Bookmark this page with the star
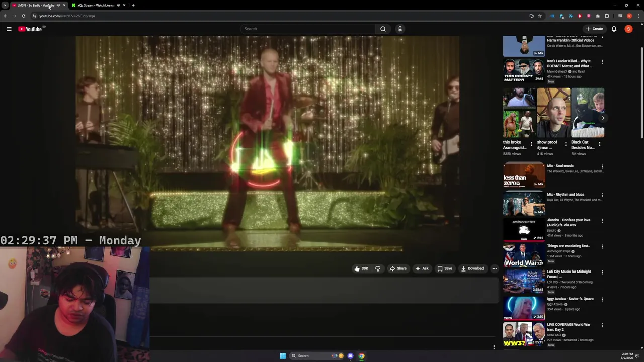This screenshot has width=644, height=362. pyautogui.click(x=540, y=16)
